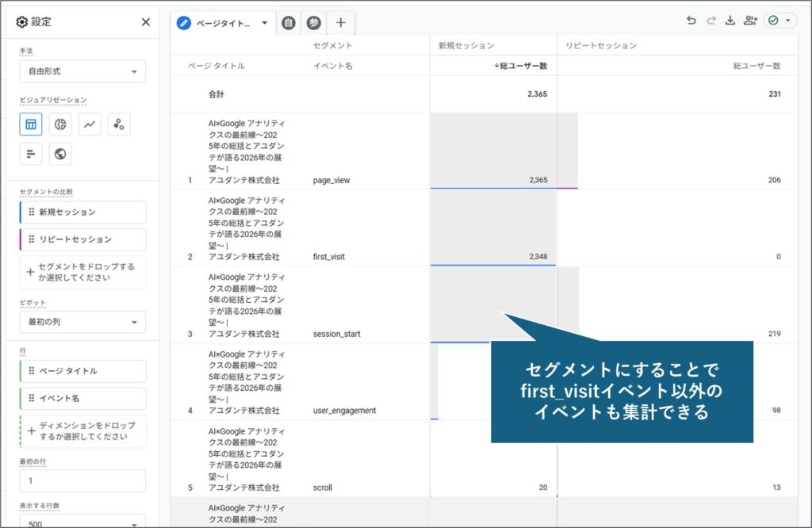Select the donut chart visualization

click(60, 124)
